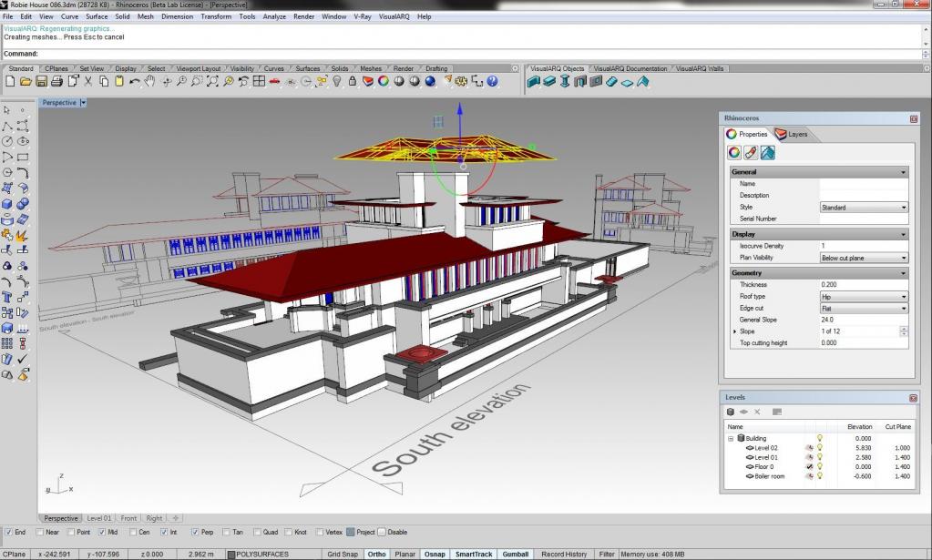Toggle Level 02 light bulb visibility

[x=819, y=448]
